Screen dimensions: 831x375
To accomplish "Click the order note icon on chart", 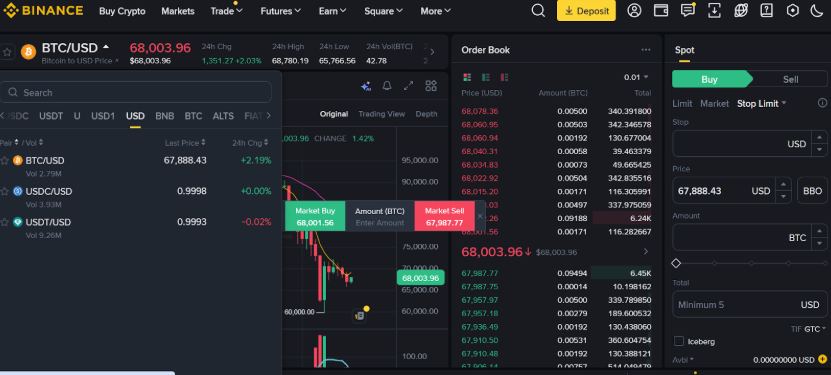I will point(359,316).
